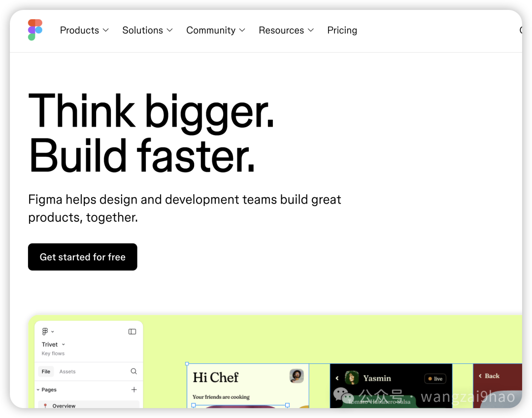
Task: Expand the Trivet file name dropdown
Action: click(x=53, y=345)
